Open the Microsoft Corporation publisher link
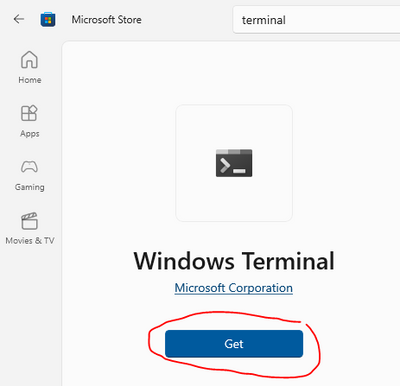Screen dimensions: 400x386 tap(234, 288)
